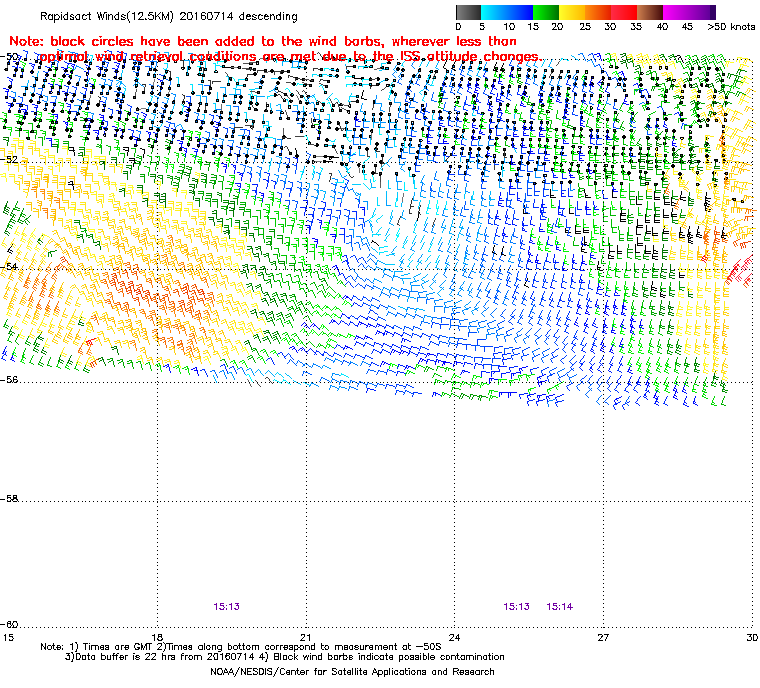Click the '-58' latitude axis label
This screenshot has width=760, height=688.
click(9, 498)
